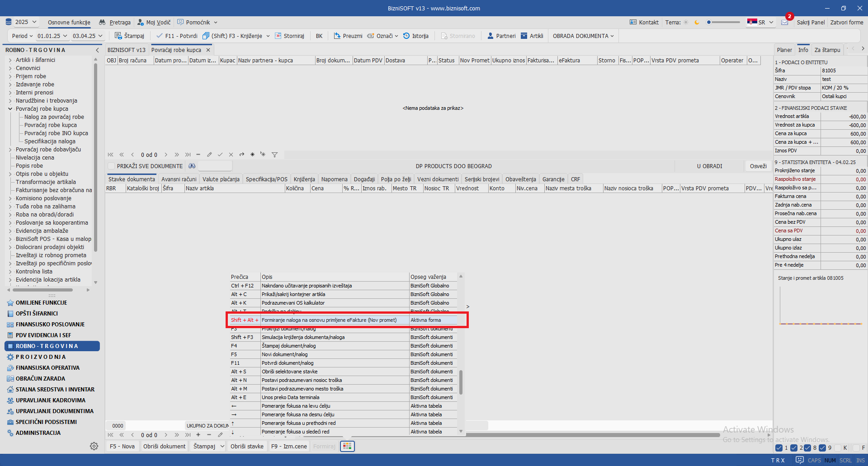
Task: Expand the Prijem robe tree node
Action: pyautogui.click(x=10, y=76)
